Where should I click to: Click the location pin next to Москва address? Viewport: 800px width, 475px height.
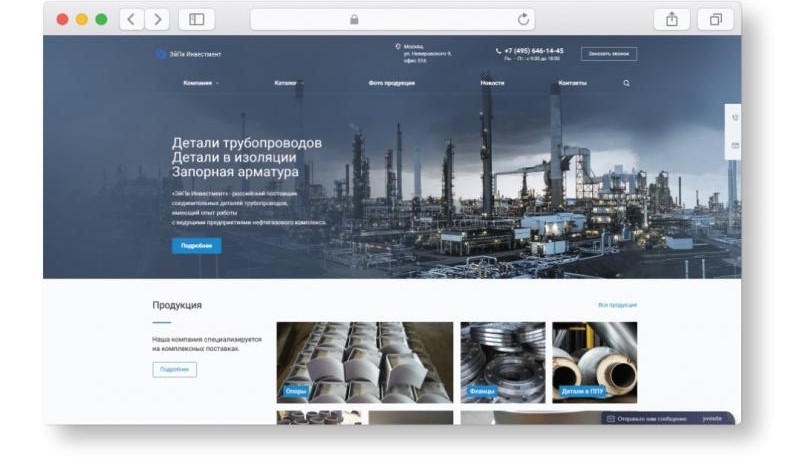click(x=398, y=46)
